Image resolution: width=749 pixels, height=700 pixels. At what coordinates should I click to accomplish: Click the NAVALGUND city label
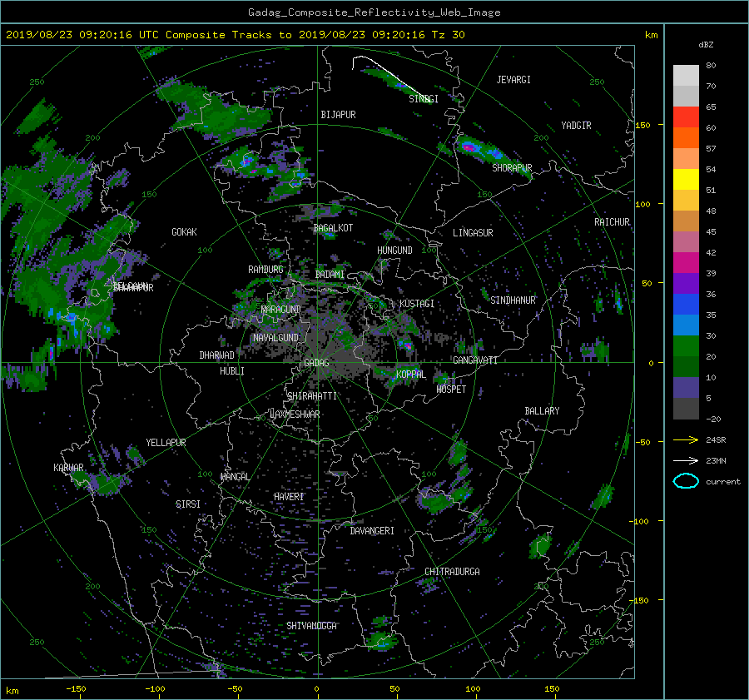click(275, 338)
